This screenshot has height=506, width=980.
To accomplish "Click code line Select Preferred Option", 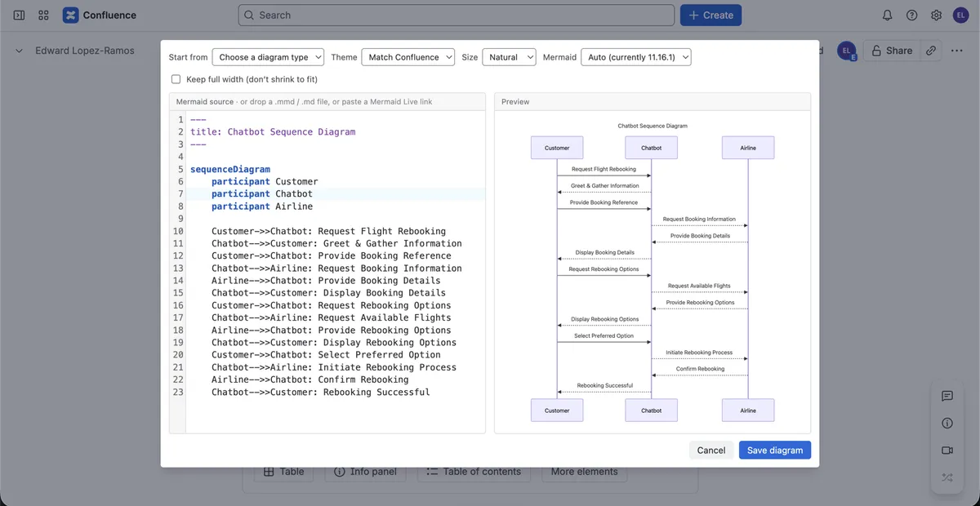I will pyautogui.click(x=326, y=355).
